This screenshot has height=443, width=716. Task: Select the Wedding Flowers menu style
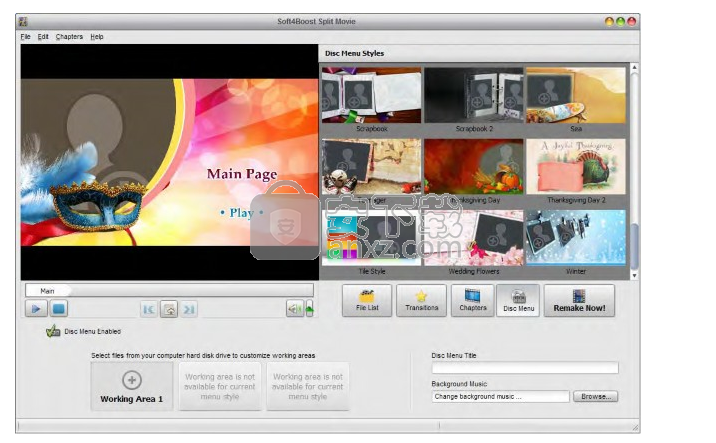(474, 240)
